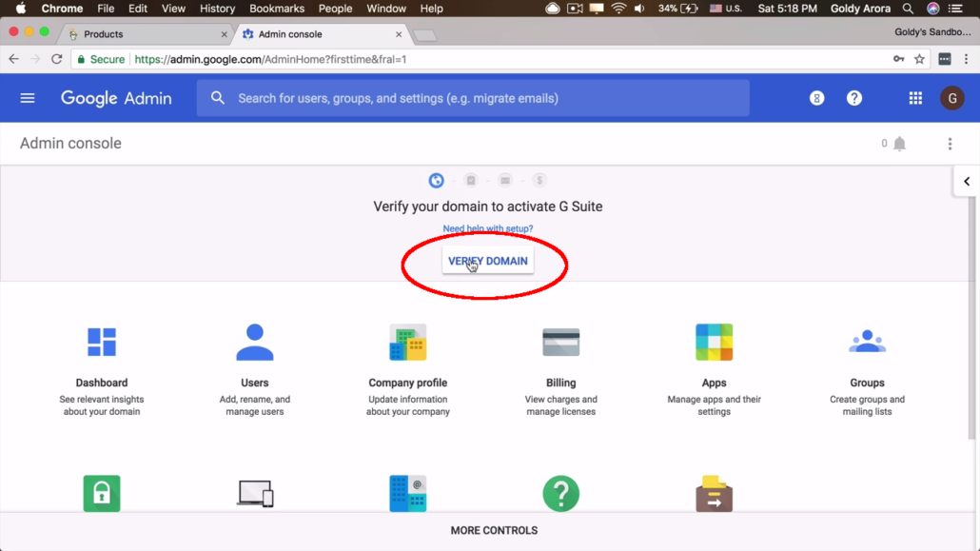This screenshot has width=980, height=551.
Task: Open the Users icon
Action: (254, 342)
